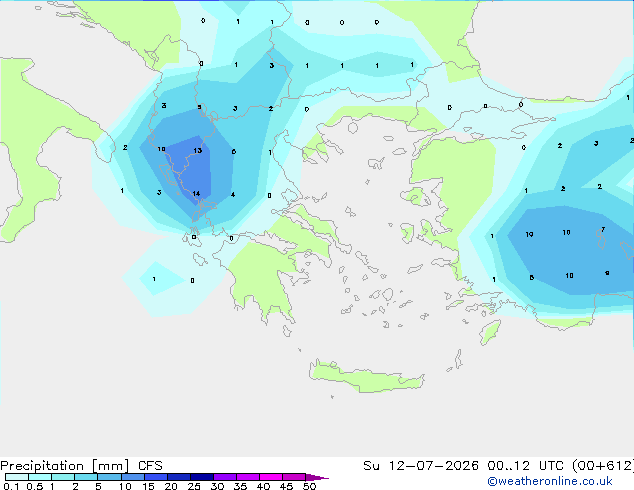Click the above-50 mm legend arrow tip
The width and height of the screenshot is (634, 490).
tap(317, 477)
